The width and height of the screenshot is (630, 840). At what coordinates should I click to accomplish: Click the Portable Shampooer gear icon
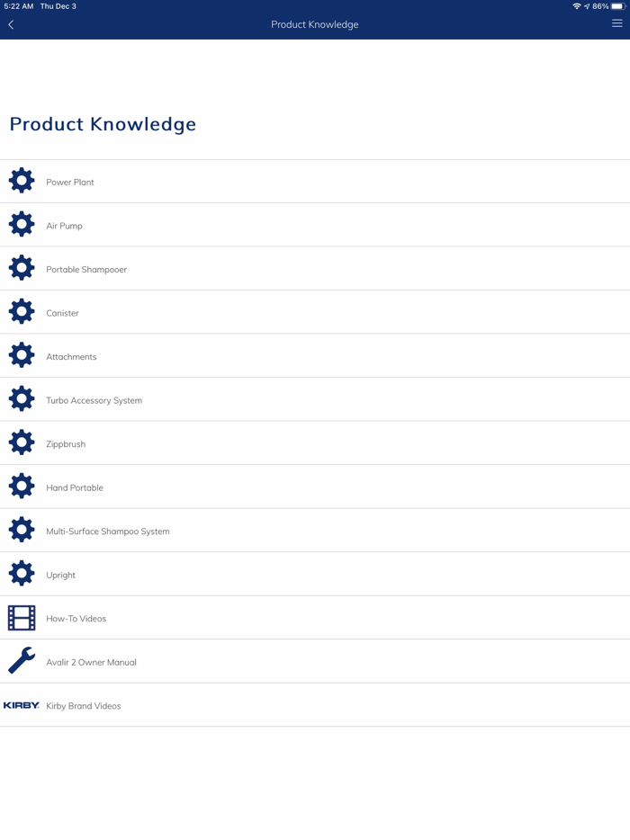[x=22, y=267]
